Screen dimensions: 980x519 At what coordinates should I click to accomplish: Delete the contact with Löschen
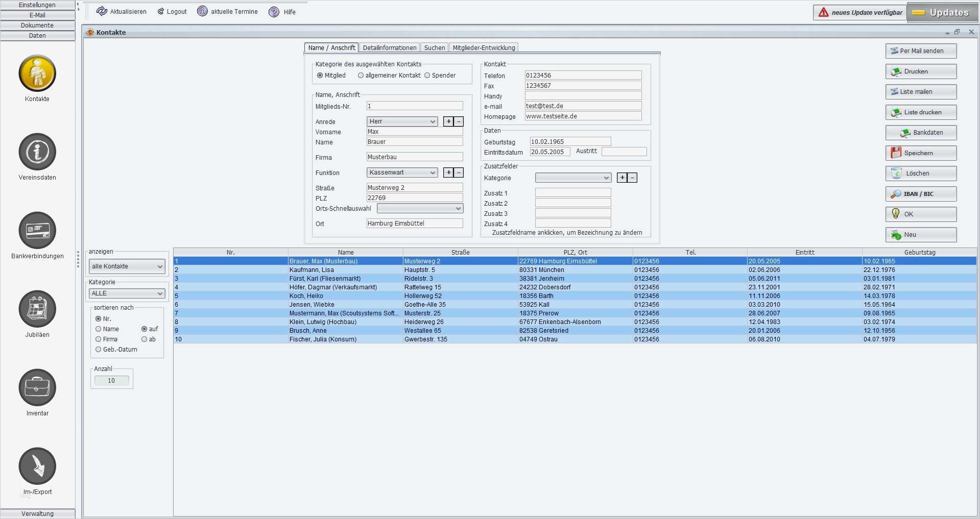(921, 174)
